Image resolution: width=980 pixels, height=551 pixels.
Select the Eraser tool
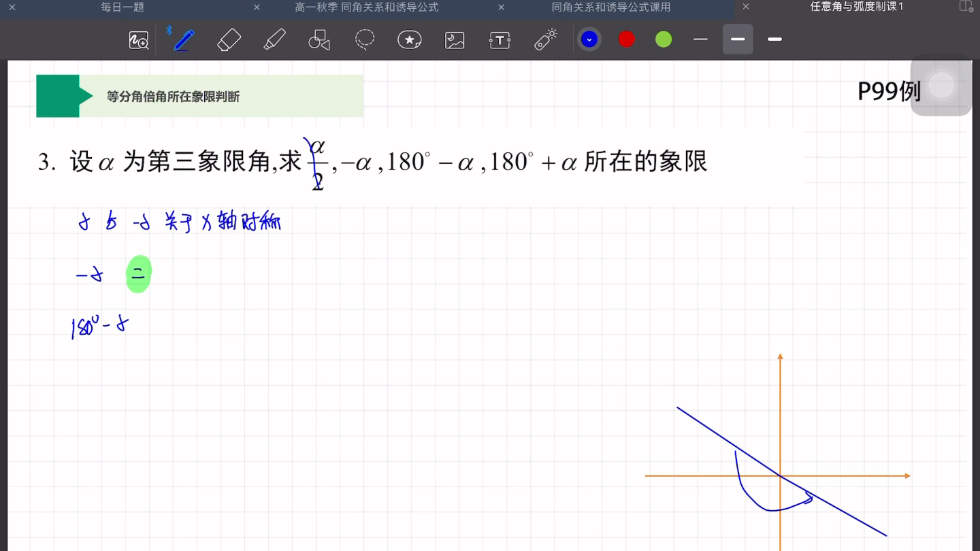229,40
